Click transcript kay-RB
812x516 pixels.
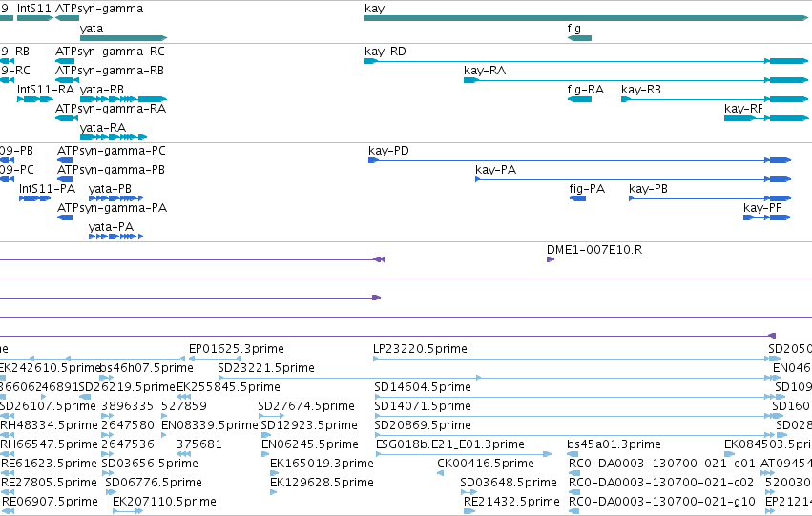[x=715, y=99]
